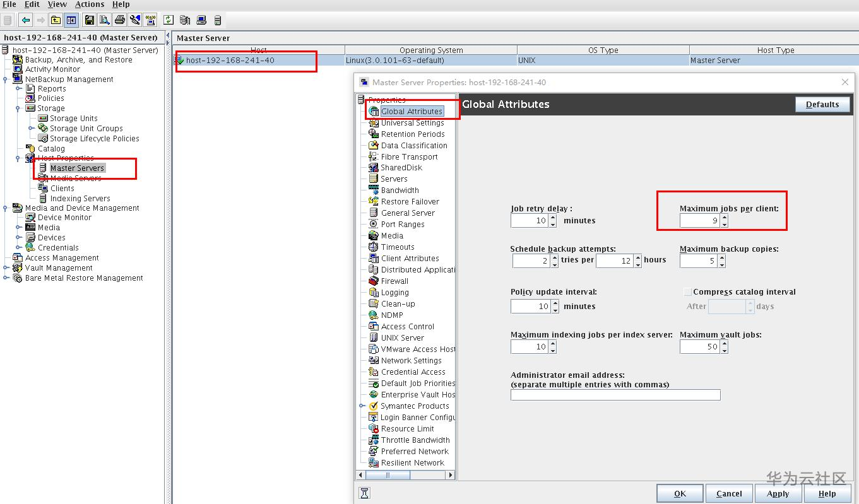Toggle the show/hide tree toolbar icon
The width and height of the screenshot is (859, 504).
point(71,20)
